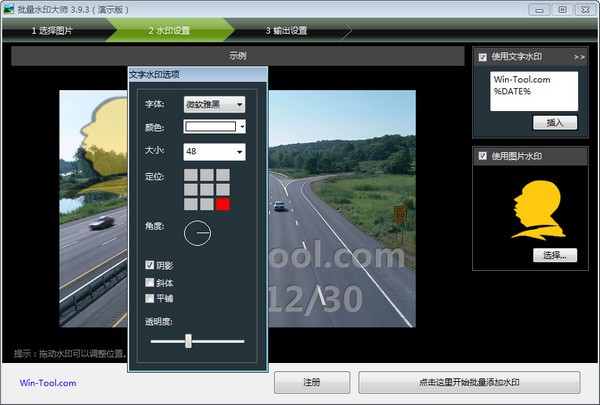Toggle the 使用文字水印 checkbox

[x=484, y=57]
